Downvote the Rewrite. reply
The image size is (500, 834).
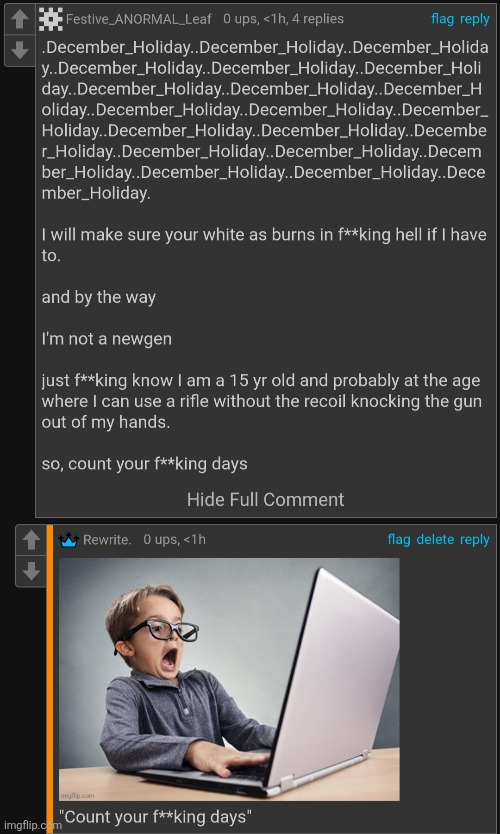point(31,571)
